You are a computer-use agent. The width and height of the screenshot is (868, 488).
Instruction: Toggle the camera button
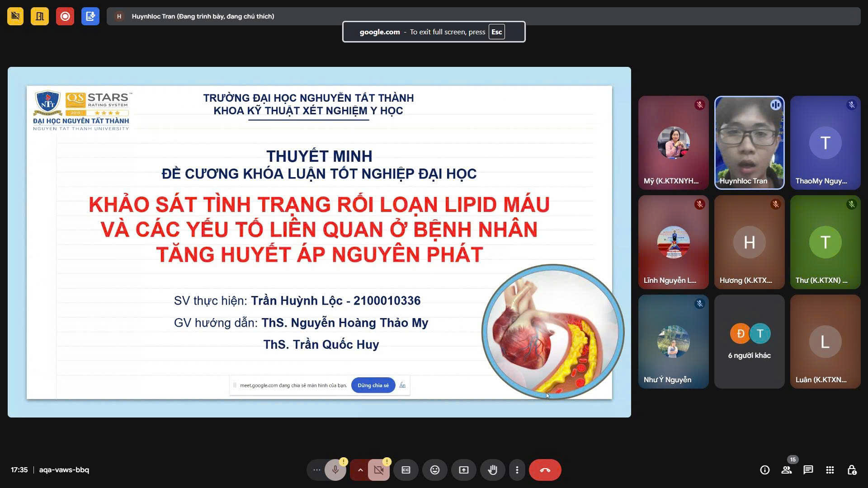[379, 470]
